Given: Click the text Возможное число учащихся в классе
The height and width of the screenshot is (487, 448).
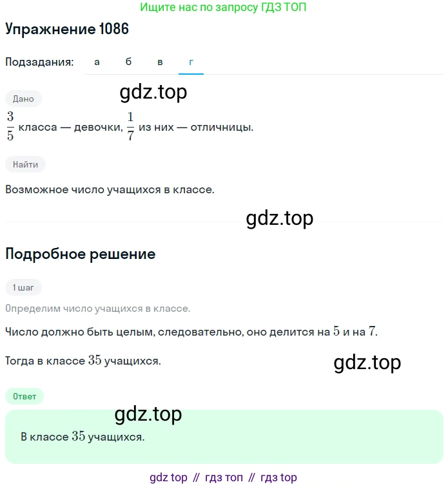Looking at the screenshot, I should pos(110,189).
